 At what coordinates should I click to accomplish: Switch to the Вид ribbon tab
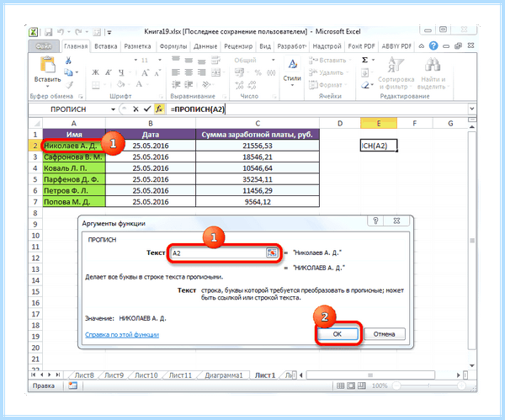265,46
